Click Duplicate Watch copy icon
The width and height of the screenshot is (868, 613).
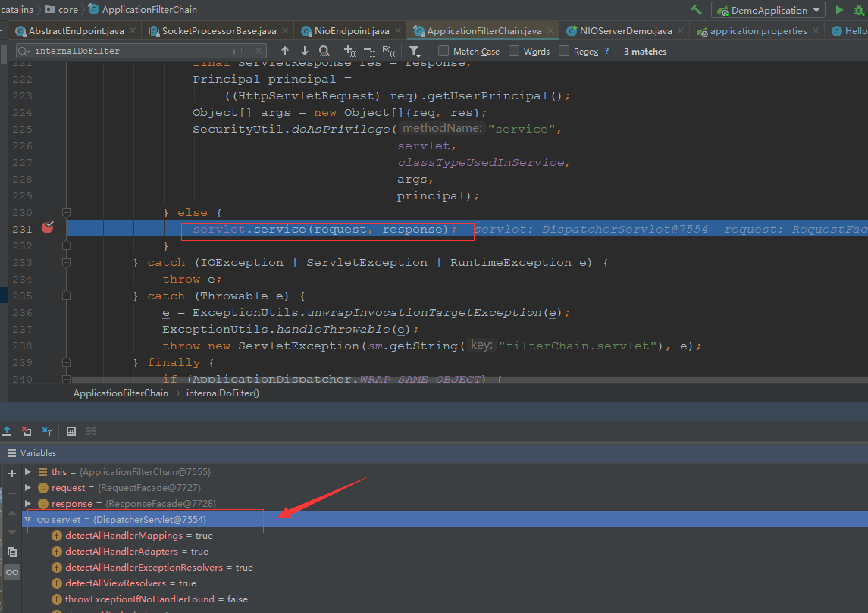[x=12, y=552]
